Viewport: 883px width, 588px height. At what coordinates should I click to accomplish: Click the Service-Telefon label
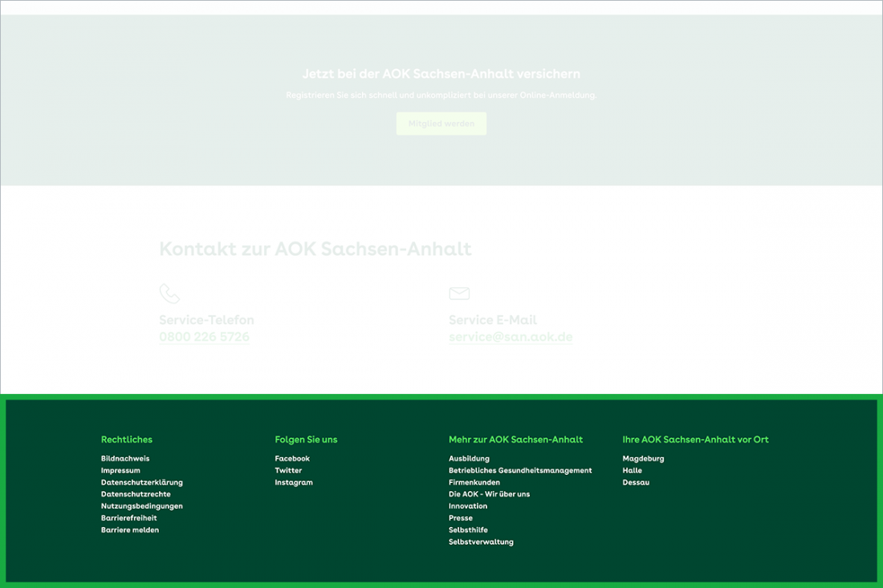pos(206,319)
